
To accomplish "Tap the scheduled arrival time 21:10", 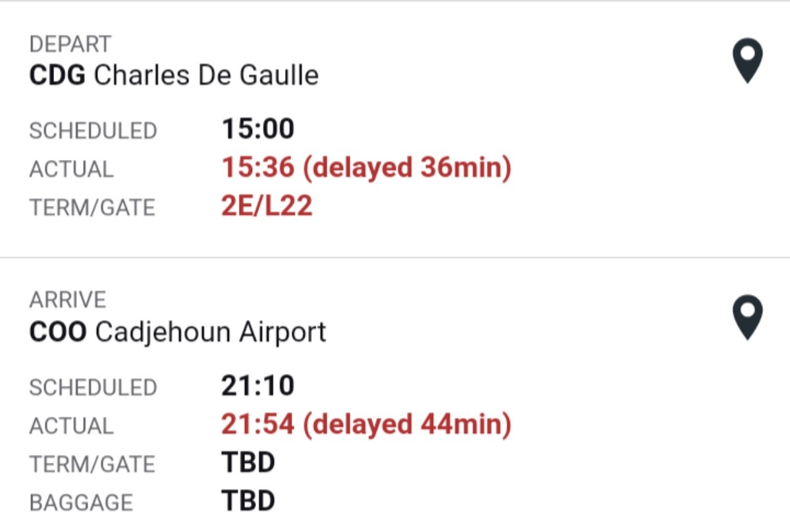I will (257, 386).
